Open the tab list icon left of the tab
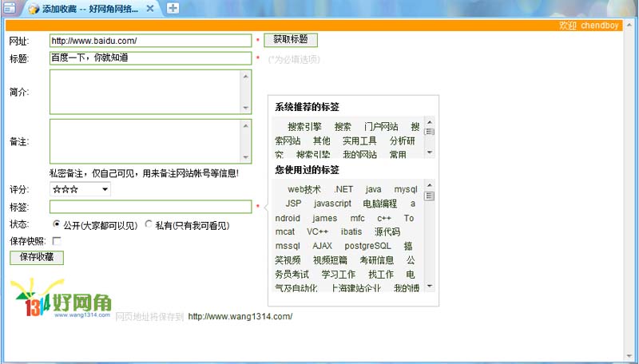Image resolution: width=639 pixels, height=364 pixels. pyautogui.click(x=10, y=9)
